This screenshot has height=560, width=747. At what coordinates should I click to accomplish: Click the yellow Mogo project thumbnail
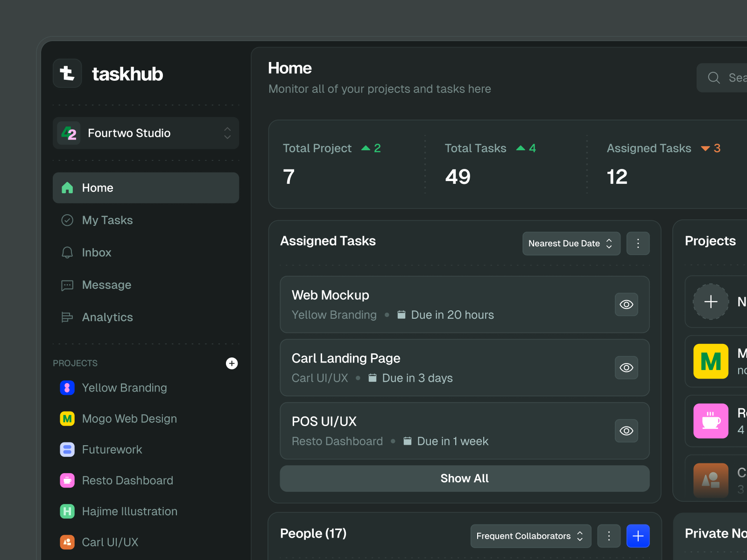(711, 361)
